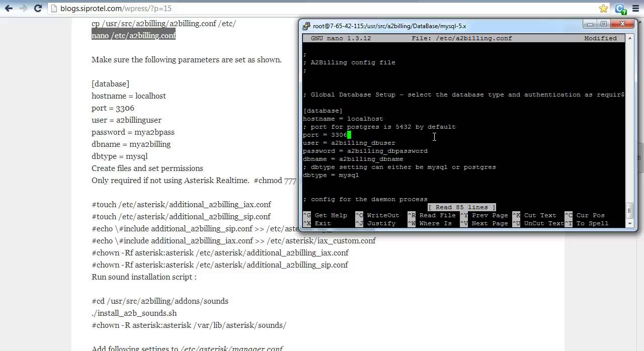Image resolution: width=644 pixels, height=351 pixels.
Task: Click the webpage line 'dbname = mya2billing'
Action: pos(131,144)
